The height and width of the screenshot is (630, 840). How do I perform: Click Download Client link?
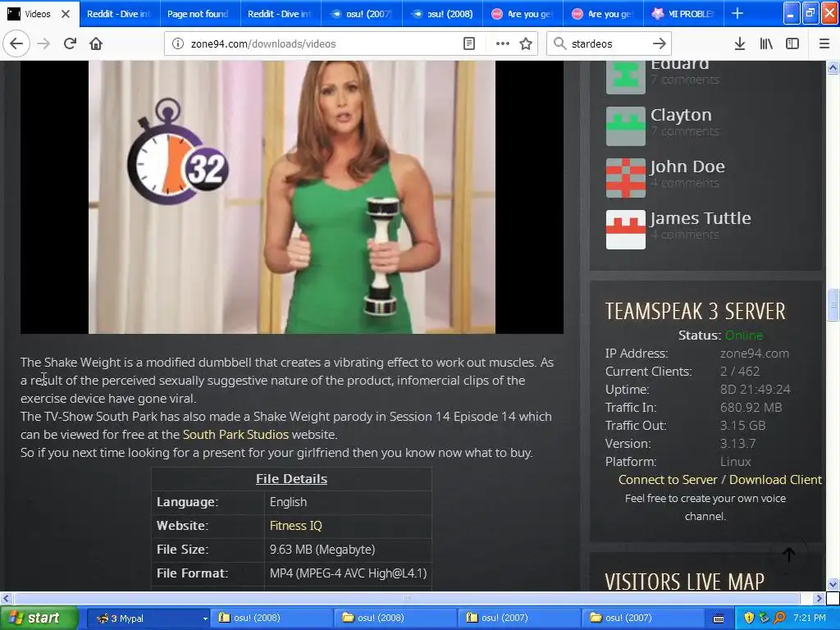[775, 479]
